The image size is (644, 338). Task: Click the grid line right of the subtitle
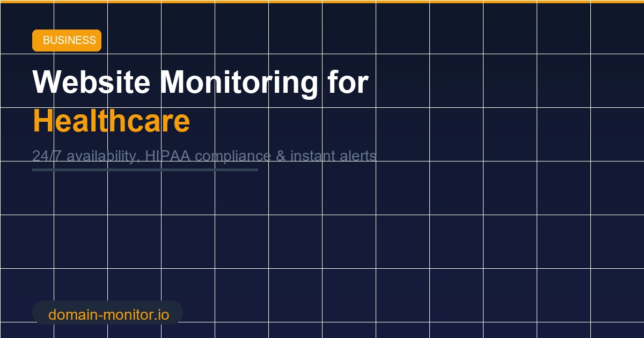click(376, 156)
